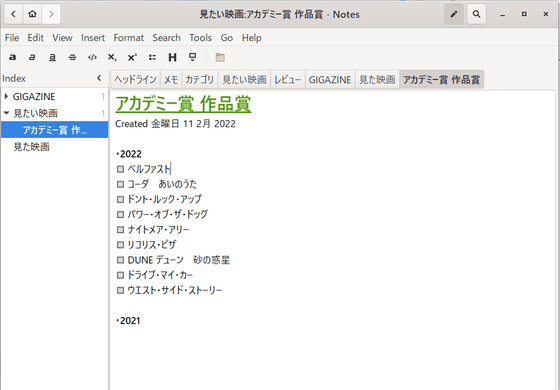Viewport: 560px width, 390px height.
Task: Apply subscript formatting
Action: pyautogui.click(x=112, y=57)
